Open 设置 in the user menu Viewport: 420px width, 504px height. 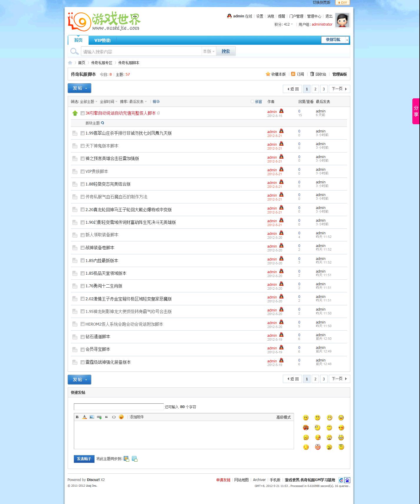(260, 16)
